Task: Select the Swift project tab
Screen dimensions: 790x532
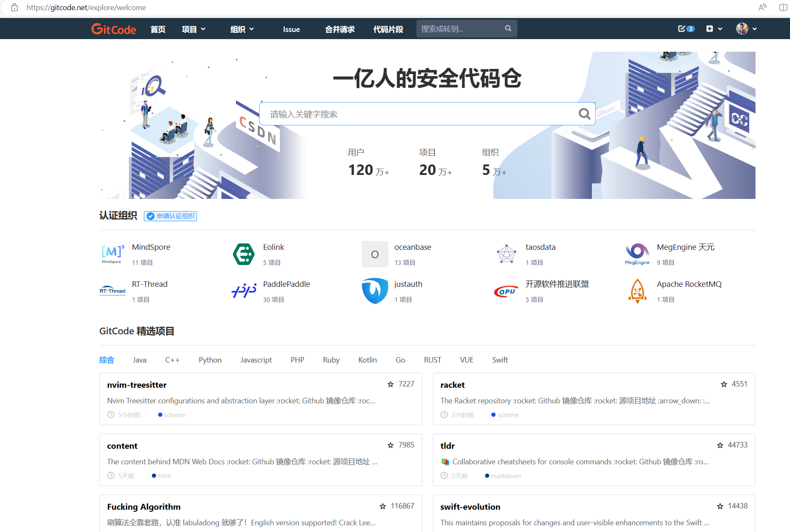Action: tap(500, 360)
